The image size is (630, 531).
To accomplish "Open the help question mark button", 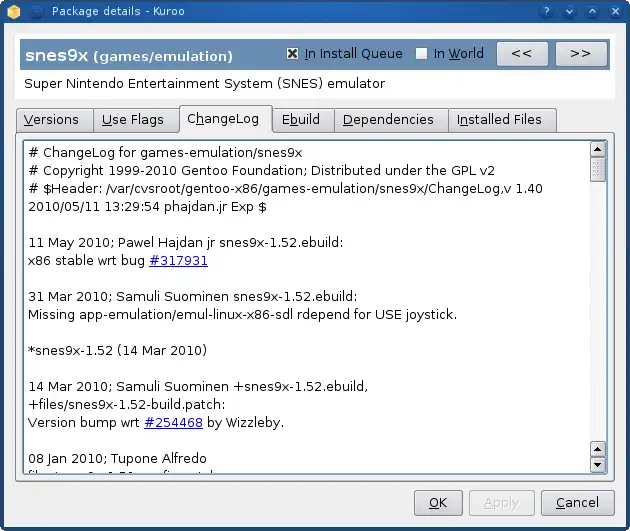I will point(546,11).
